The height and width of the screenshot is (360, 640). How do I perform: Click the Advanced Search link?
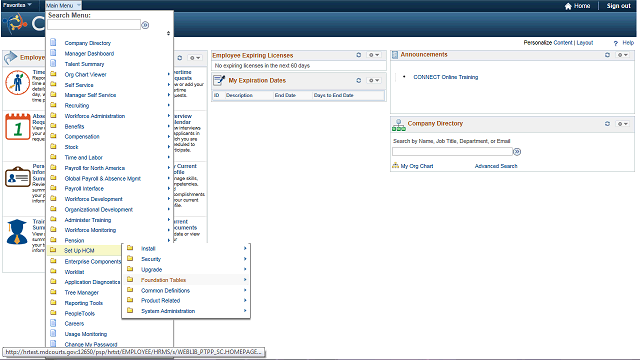pyautogui.click(x=496, y=166)
